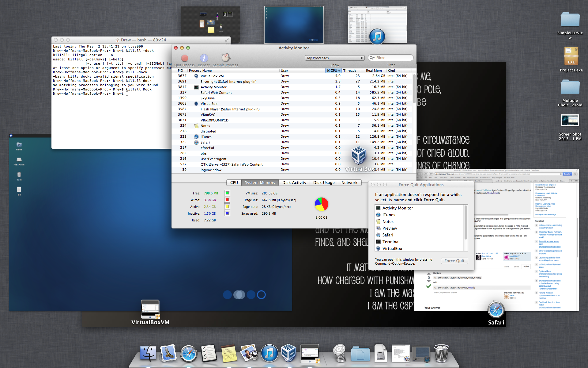
Task: Open the Network tab
Action: coord(349,182)
